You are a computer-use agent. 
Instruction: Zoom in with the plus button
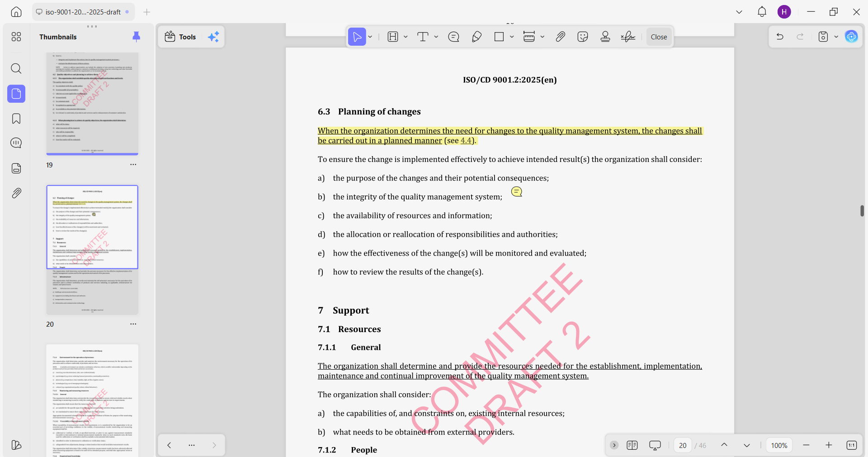(829, 445)
